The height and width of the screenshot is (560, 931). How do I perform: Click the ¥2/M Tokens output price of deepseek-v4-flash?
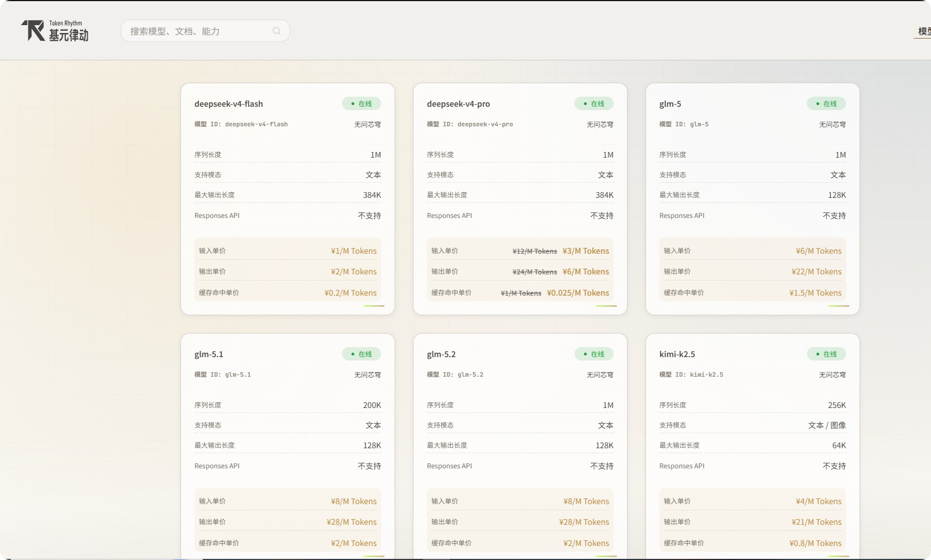pos(354,272)
